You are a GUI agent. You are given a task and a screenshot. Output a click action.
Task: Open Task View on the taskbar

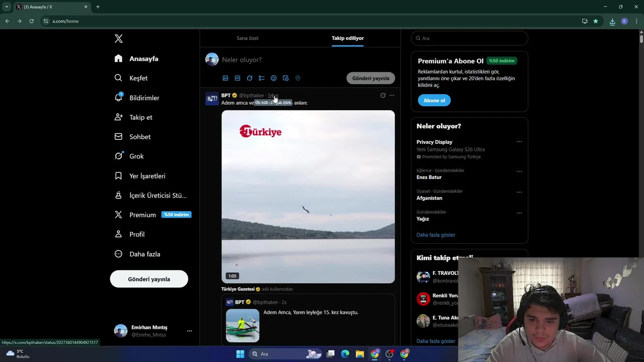pos(331,354)
